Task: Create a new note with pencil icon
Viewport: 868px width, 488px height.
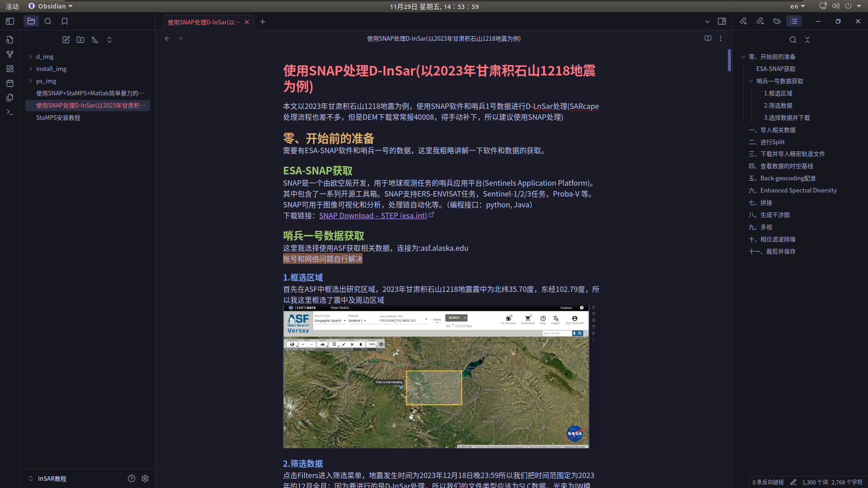Action: coord(66,40)
